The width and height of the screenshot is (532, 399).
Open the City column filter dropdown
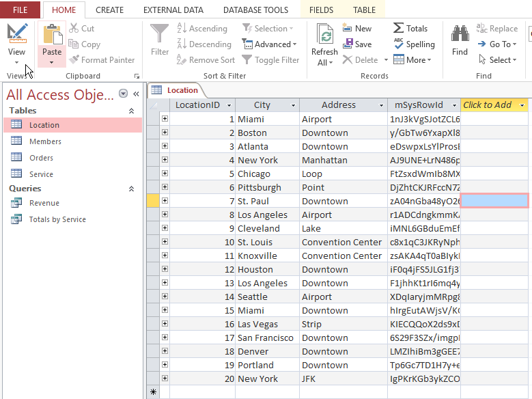pos(293,106)
